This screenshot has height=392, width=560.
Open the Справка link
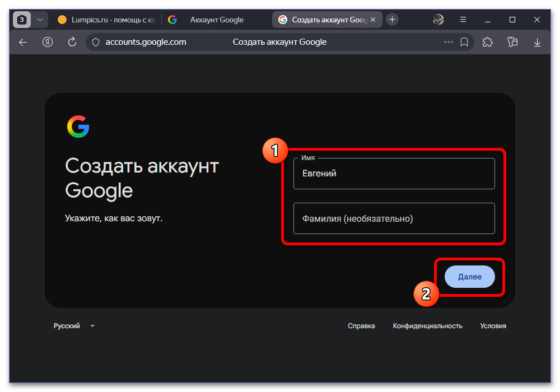(361, 326)
